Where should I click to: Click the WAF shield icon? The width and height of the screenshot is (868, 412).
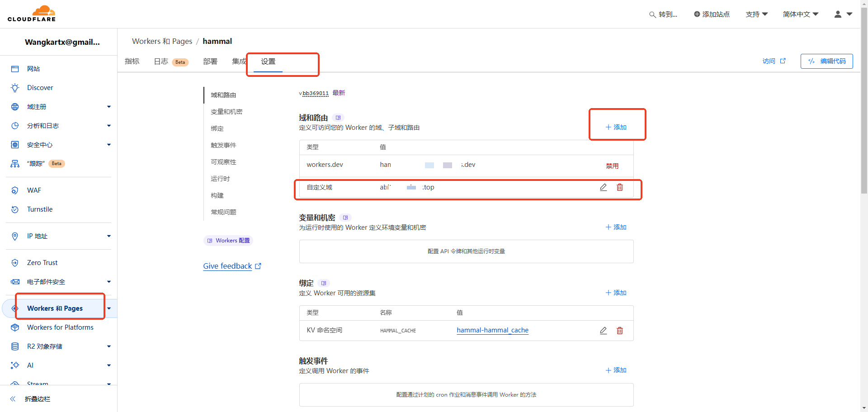coord(15,190)
